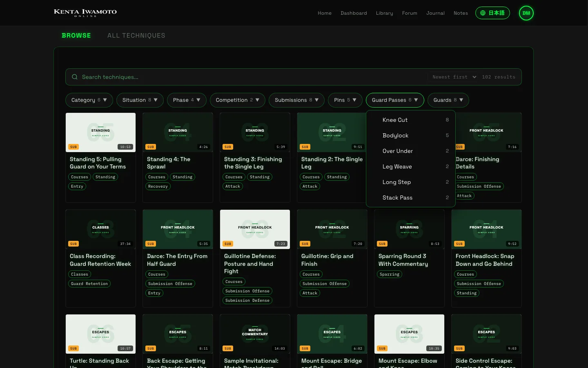
Task: Choose the Over Under option
Action: pos(411,151)
